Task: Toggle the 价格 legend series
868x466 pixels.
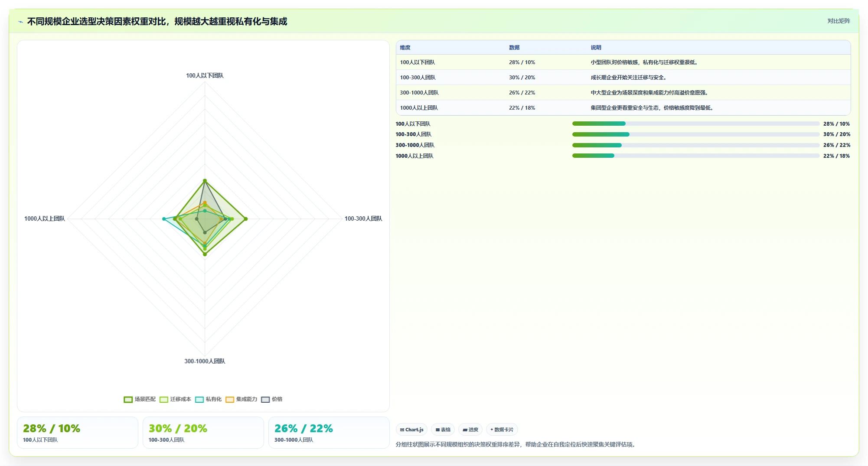Action: coord(272,399)
